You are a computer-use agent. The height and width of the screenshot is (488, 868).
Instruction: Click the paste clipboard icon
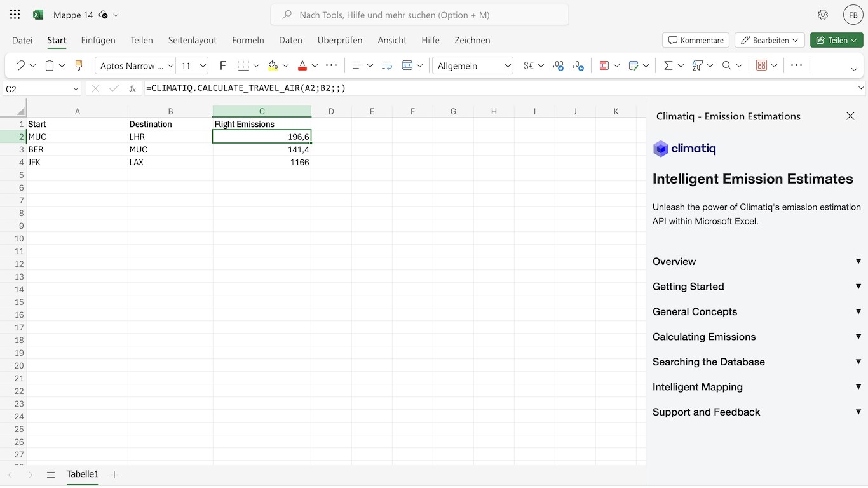click(x=50, y=65)
